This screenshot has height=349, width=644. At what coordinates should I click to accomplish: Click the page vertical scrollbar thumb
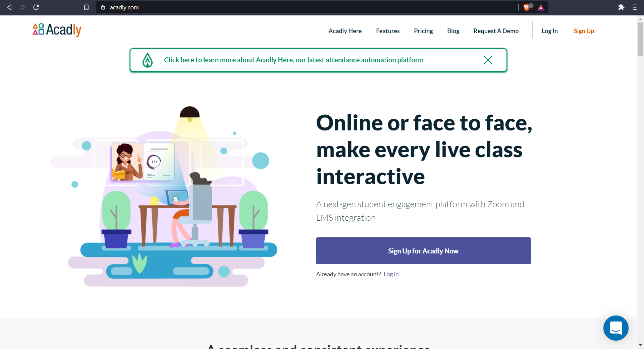(x=640, y=39)
